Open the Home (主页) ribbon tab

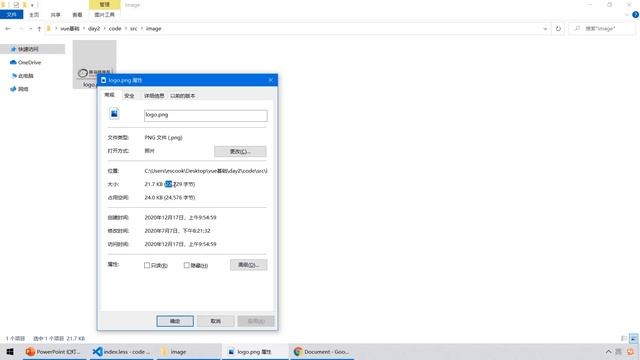pos(34,15)
